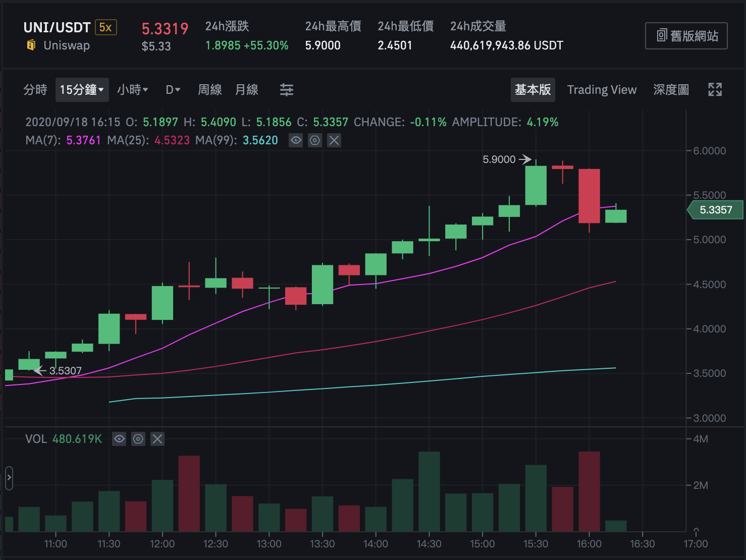Open chart indicator settings sliders icon
746x560 pixels.
(x=287, y=90)
